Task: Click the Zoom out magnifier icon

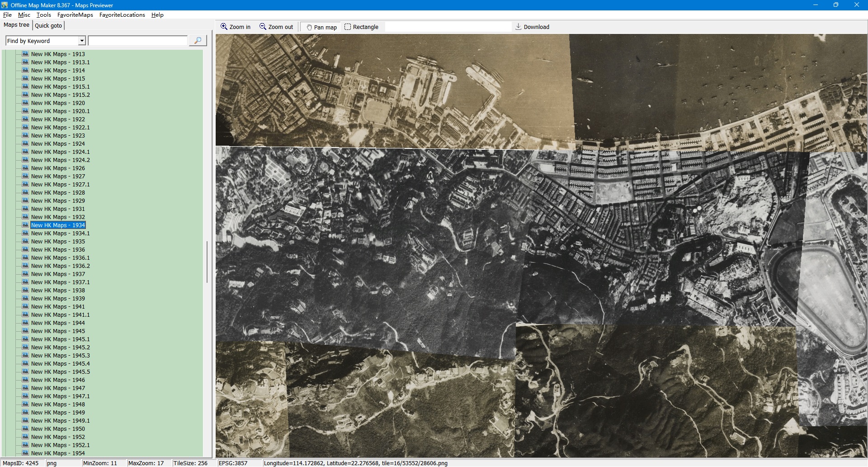Action: point(263,27)
